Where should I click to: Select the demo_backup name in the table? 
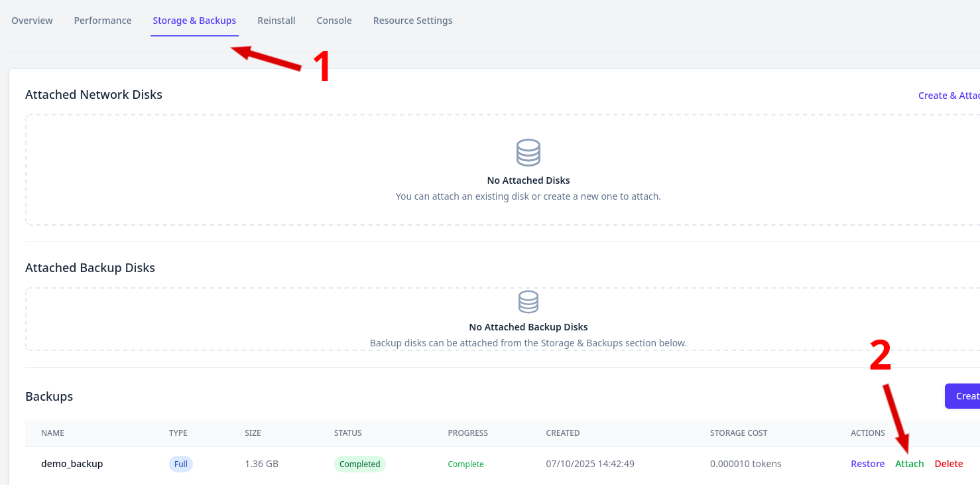[x=72, y=464]
